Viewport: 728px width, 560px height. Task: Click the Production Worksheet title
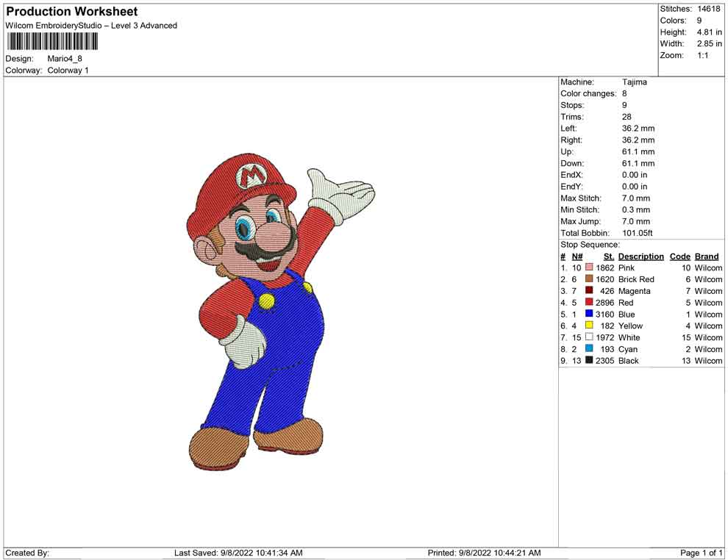tap(71, 12)
